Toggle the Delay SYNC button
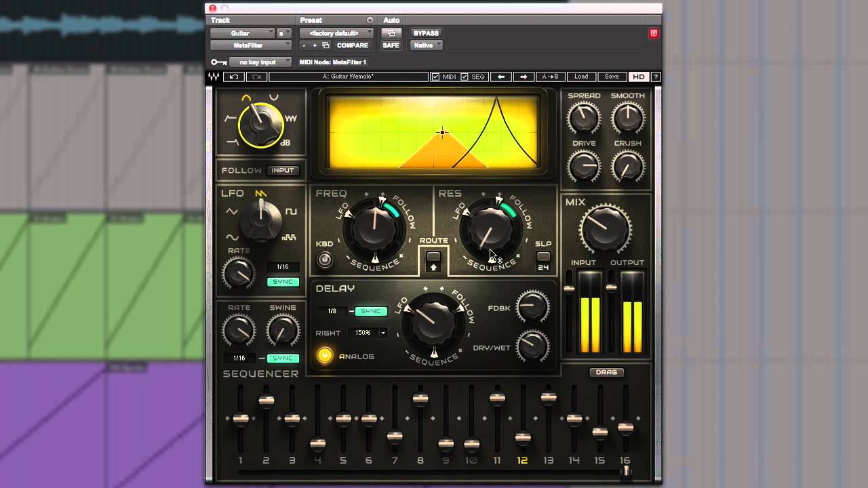The image size is (868, 488). coord(371,311)
